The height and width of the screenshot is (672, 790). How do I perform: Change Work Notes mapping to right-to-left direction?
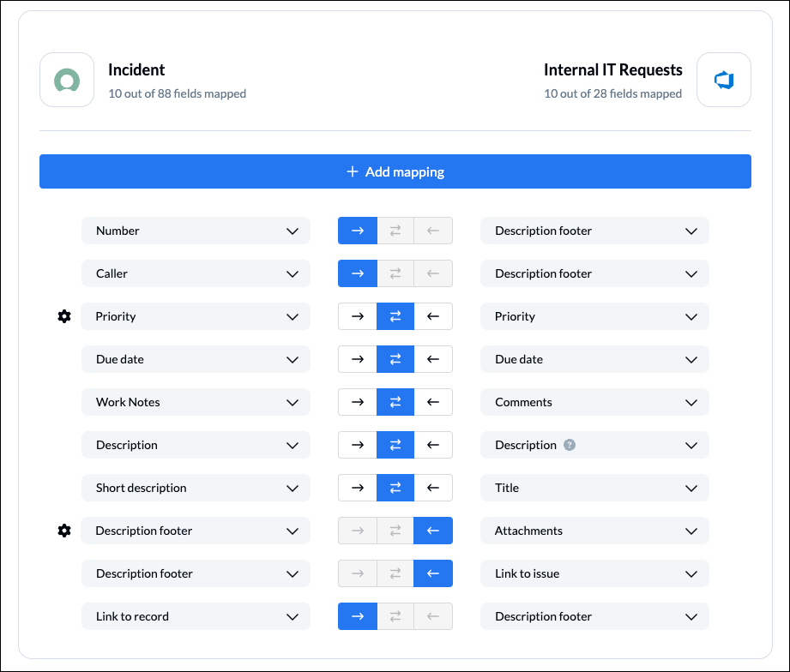433,402
